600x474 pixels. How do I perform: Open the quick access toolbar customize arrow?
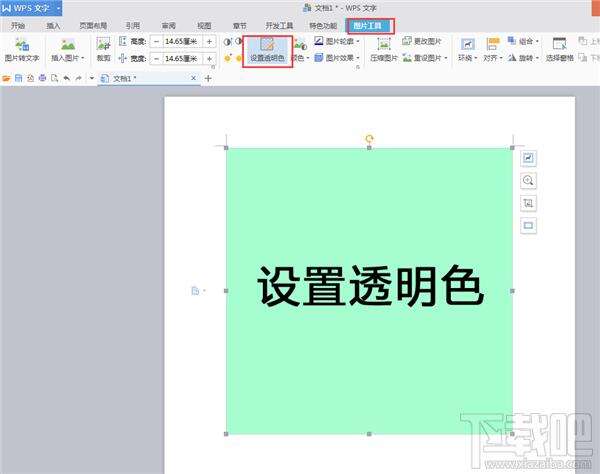(92, 78)
